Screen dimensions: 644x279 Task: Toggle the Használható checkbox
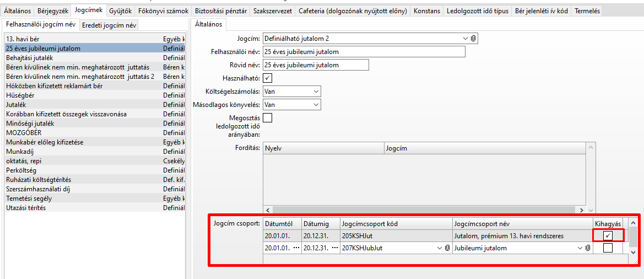click(267, 78)
